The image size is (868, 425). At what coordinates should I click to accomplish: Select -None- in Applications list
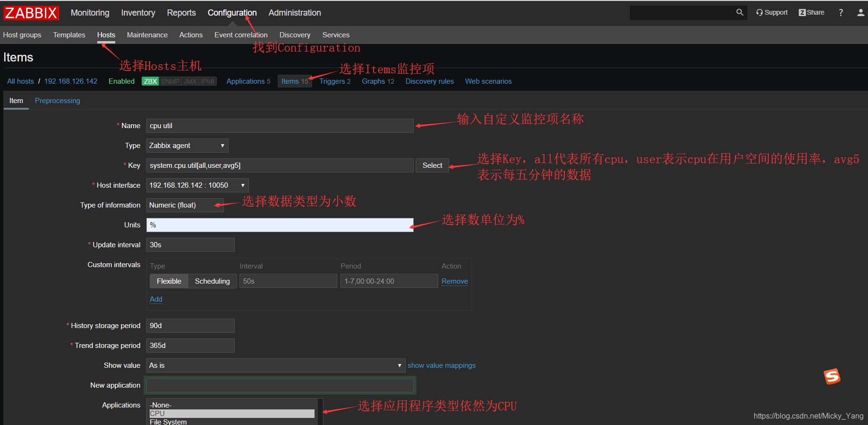(232, 405)
